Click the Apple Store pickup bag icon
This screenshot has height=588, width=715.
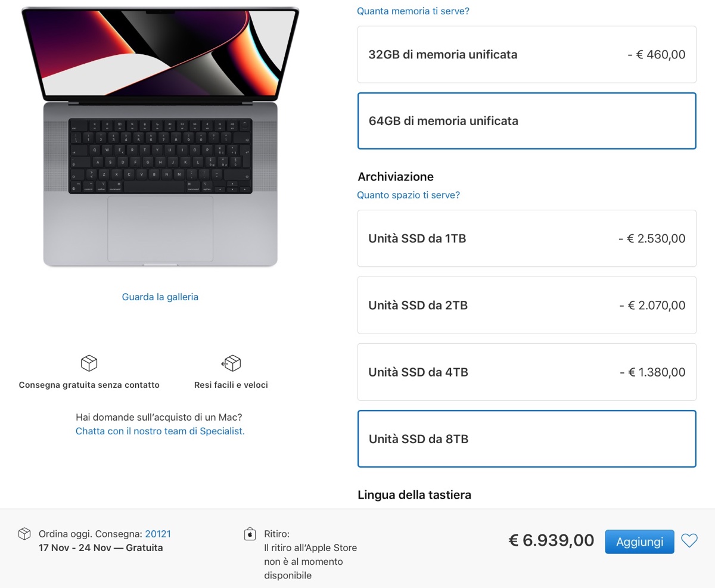click(250, 534)
